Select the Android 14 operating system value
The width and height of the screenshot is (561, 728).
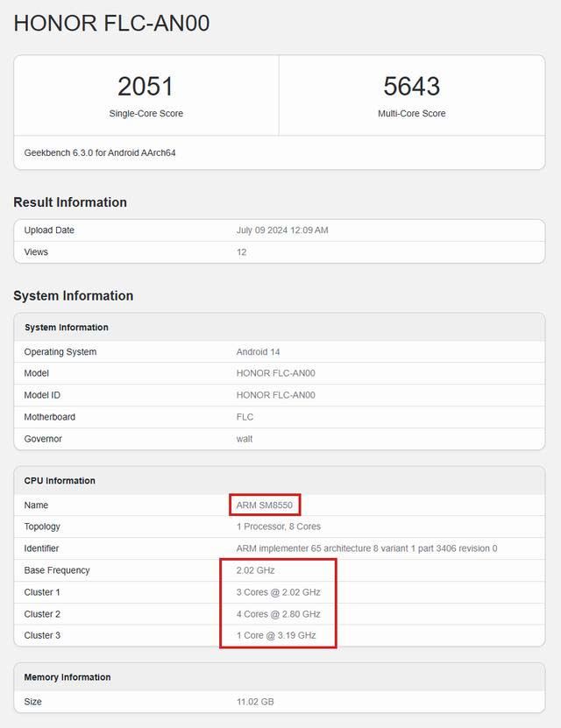coord(258,352)
